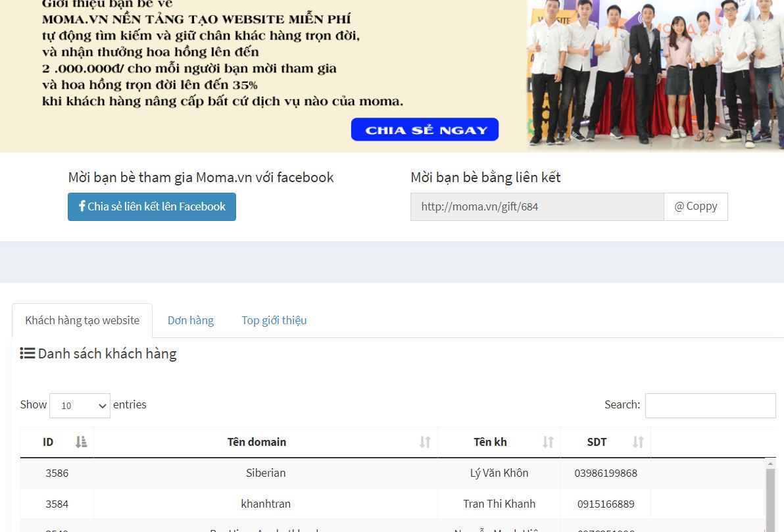The height and width of the screenshot is (532, 784).
Task: Sort table by ID column icon
Action: pyautogui.click(x=81, y=442)
